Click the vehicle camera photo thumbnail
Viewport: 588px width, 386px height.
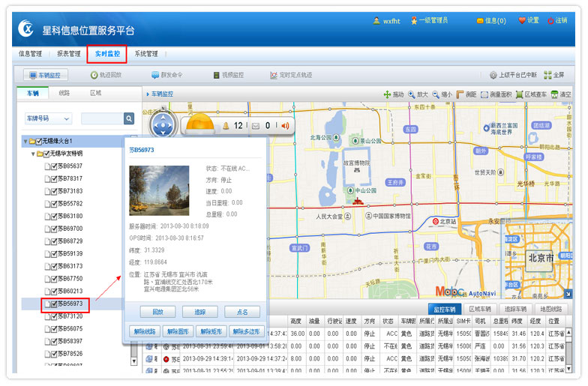coord(159,190)
